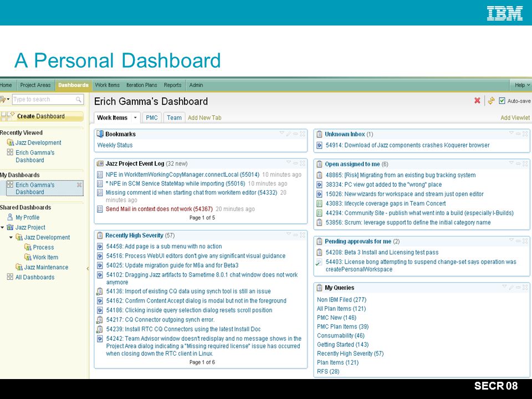532x399 pixels.
Task: Open All Dashboards in the sidebar
Action: [34, 277]
